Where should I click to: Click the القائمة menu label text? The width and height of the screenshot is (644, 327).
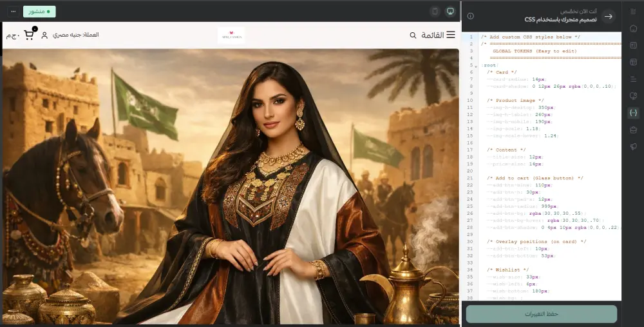433,35
